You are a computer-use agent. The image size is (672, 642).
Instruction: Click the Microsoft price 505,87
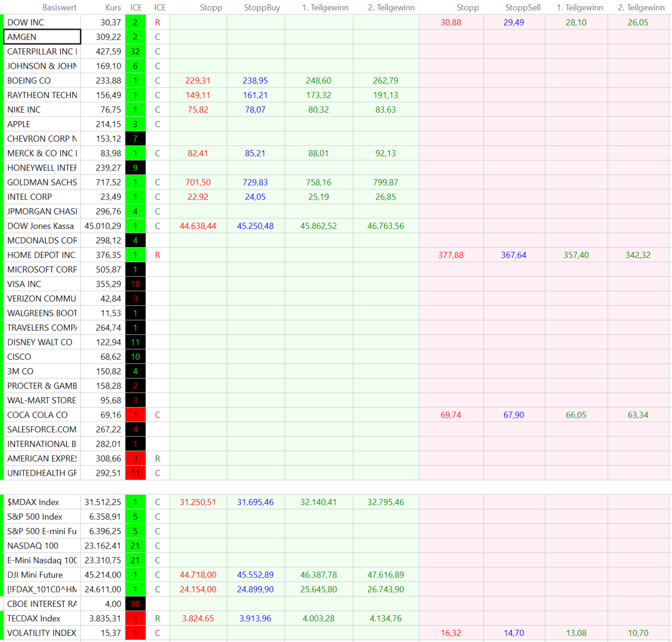coord(108,270)
